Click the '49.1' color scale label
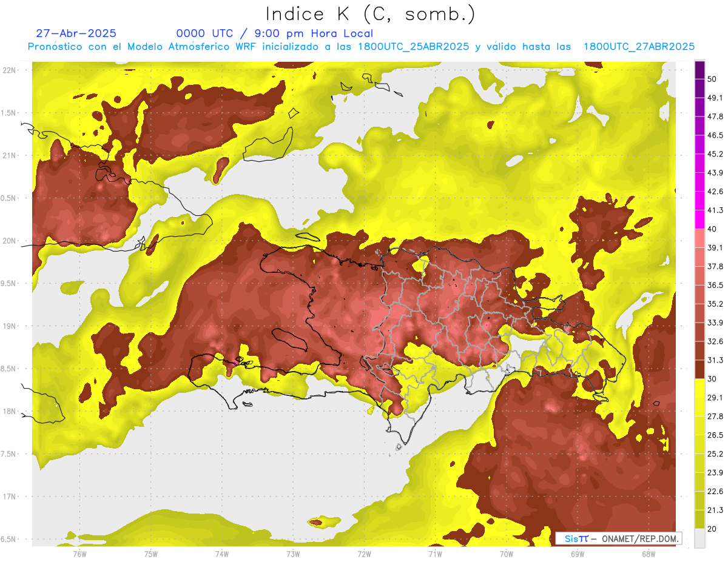This screenshot has height=562, width=728. click(716, 98)
